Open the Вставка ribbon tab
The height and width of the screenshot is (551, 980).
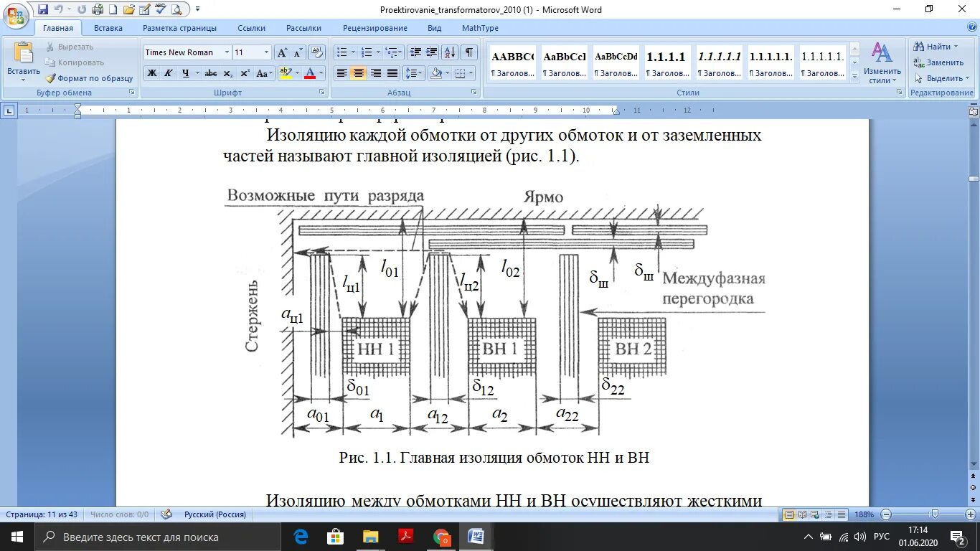(x=108, y=28)
